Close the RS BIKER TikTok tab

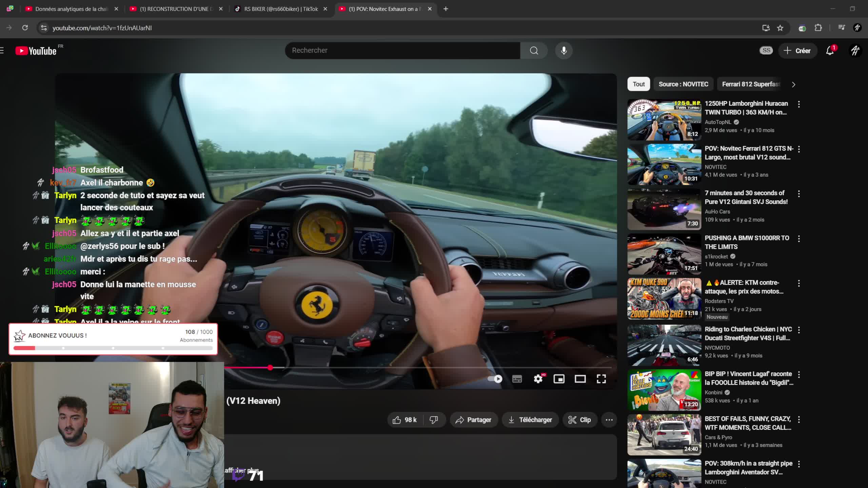coord(325,9)
